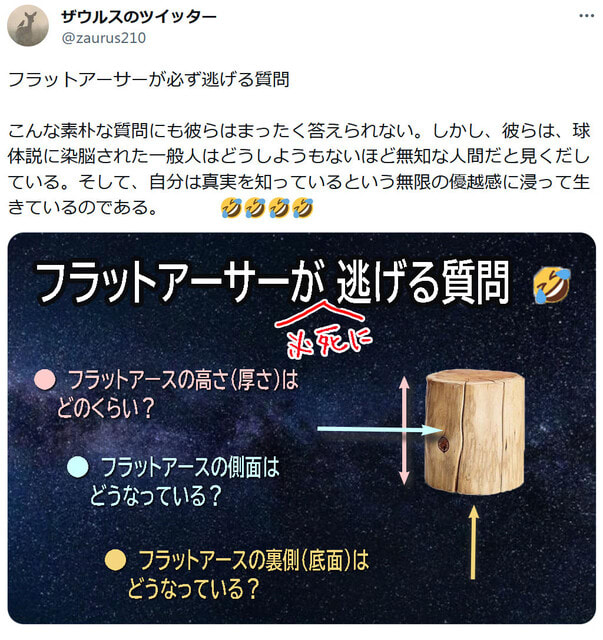Click the light blue circle bullet
603x640 pixels.
(x=78, y=466)
